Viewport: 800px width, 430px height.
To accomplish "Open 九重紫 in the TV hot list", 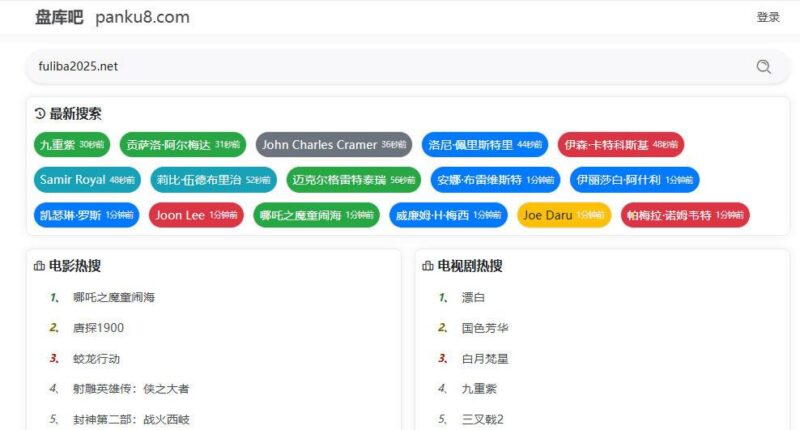I will pyautogui.click(x=479, y=389).
